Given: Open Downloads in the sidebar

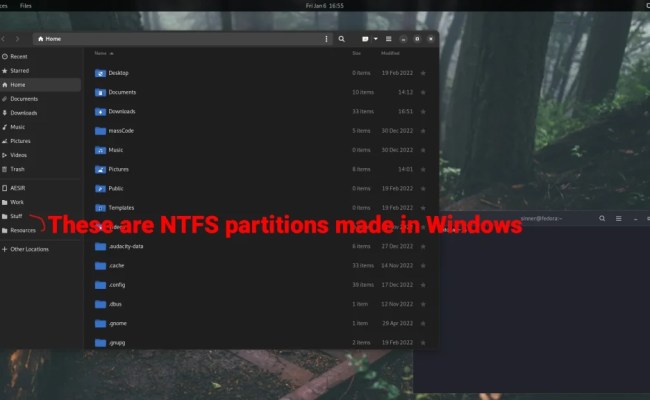Looking at the screenshot, I should [40, 113].
